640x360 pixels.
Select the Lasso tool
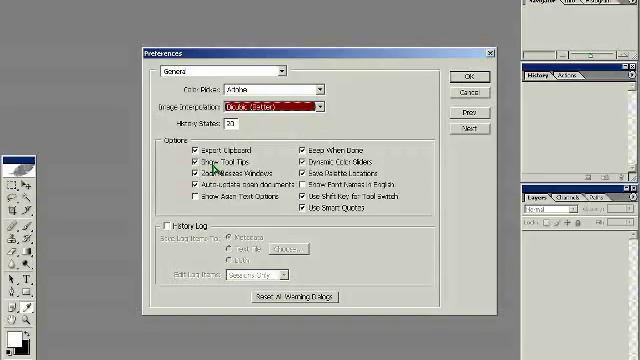tap(11, 198)
